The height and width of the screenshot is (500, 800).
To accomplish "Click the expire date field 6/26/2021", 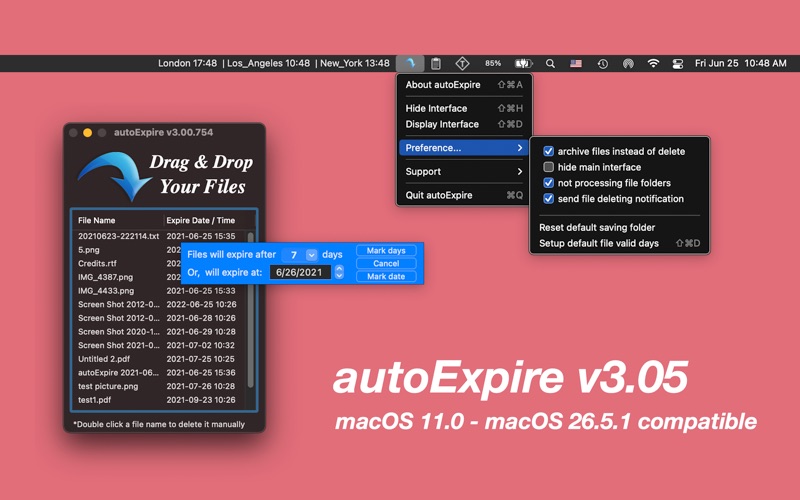I will click(x=300, y=272).
